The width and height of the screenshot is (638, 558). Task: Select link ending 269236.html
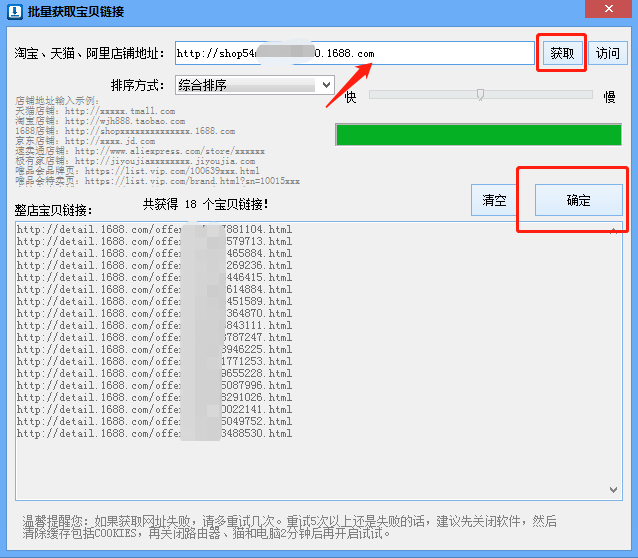[x=154, y=265]
